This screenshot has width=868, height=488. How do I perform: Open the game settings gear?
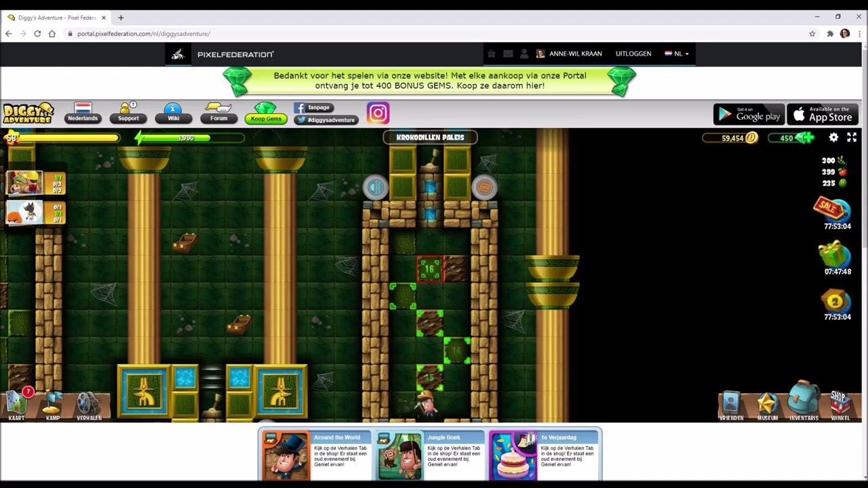(x=833, y=138)
